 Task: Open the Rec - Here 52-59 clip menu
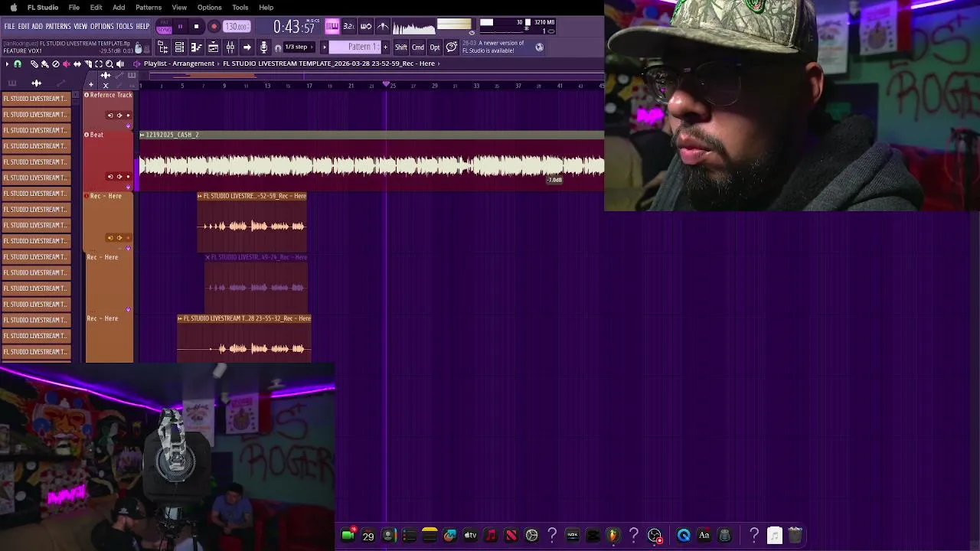pyautogui.click(x=200, y=196)
